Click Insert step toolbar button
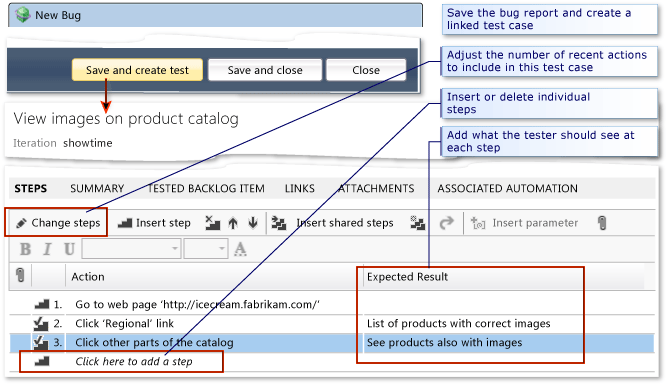 (x=154, y=222)
